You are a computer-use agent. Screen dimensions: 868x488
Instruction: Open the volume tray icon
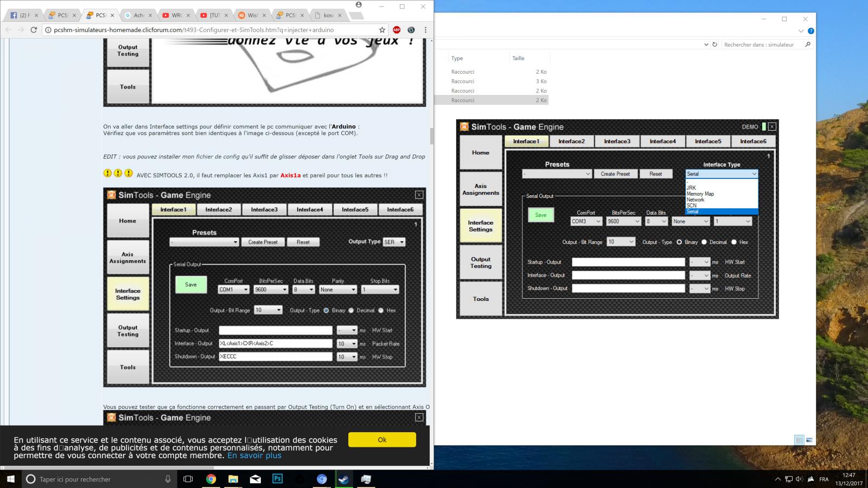tap(799, 479)
